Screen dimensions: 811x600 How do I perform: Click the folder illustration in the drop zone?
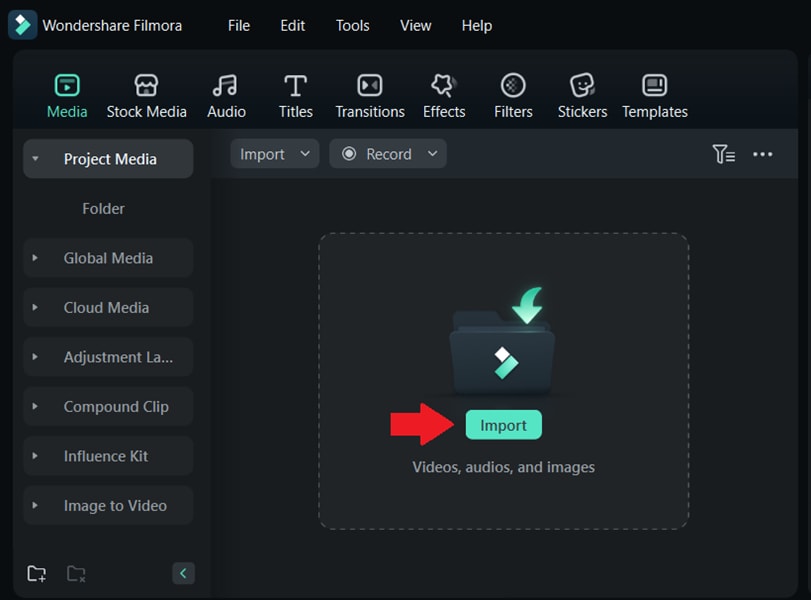tap(503, 342)
